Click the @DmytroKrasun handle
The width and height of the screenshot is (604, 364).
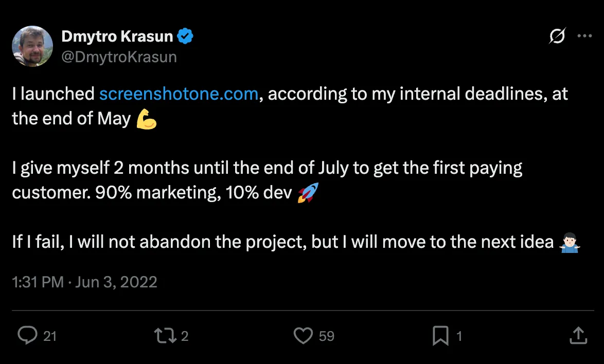(x=119, y=57)
